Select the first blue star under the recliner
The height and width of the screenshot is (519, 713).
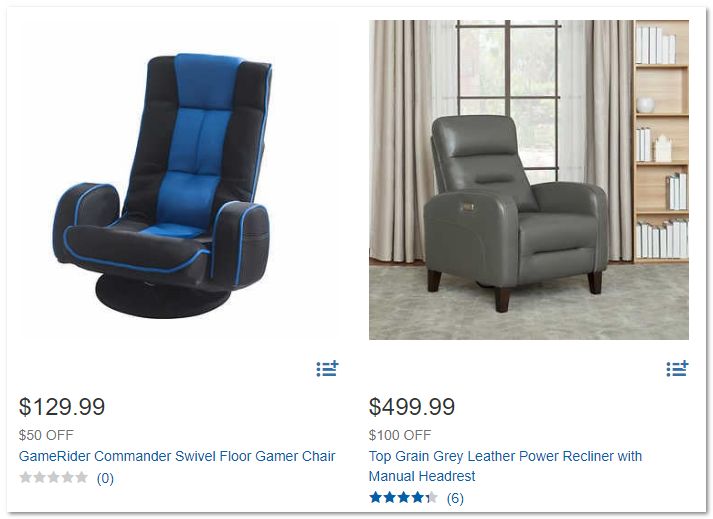click(x=376, y=497)
